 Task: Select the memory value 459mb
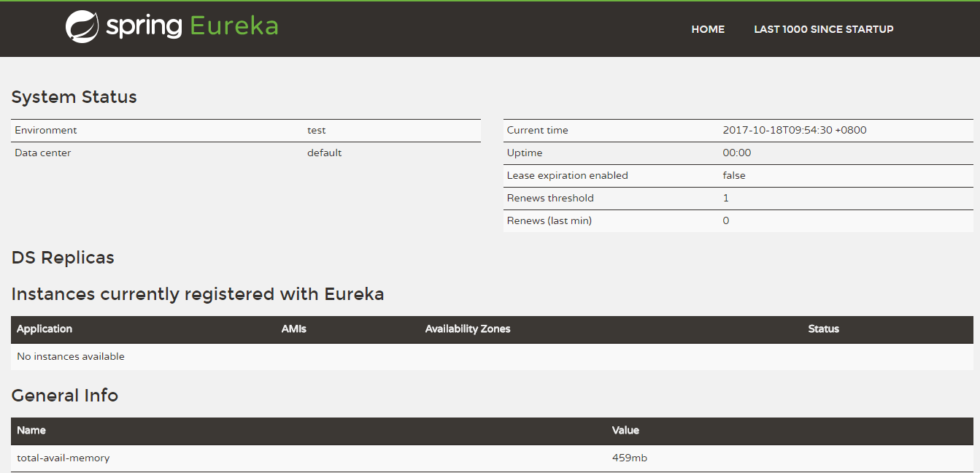point(630,458)
